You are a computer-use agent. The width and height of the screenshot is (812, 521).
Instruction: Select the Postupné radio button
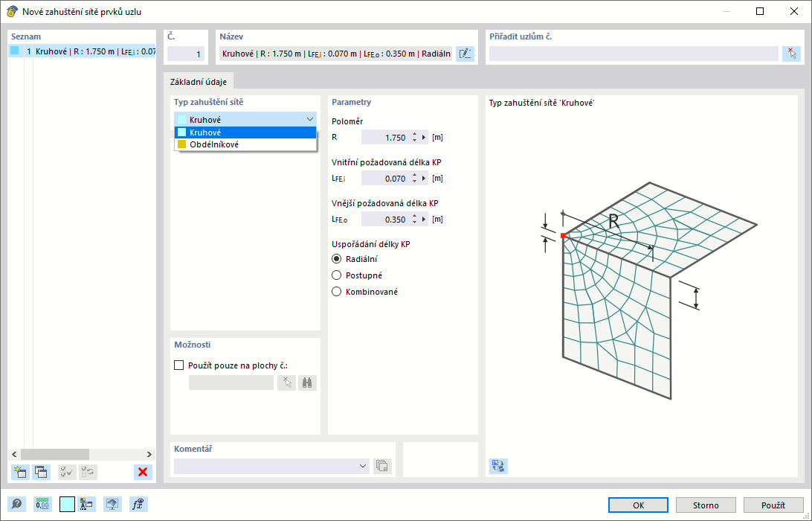[337, 275]
